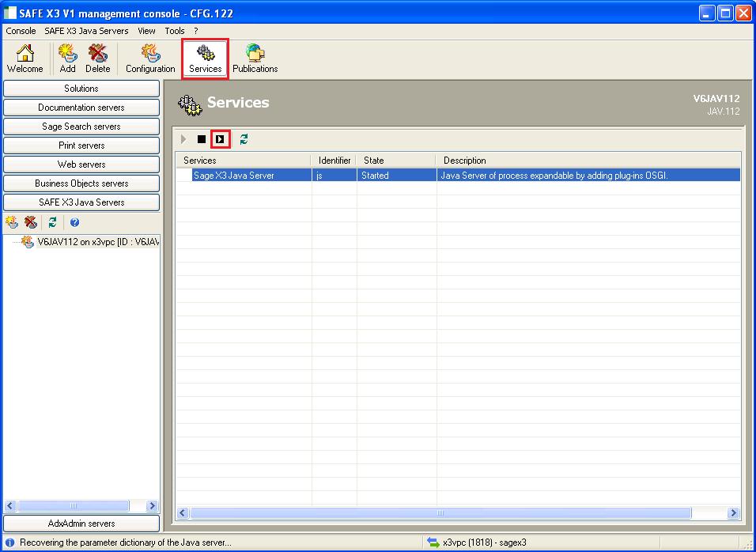
Task: Click the left arrow of the server tree scrollbar
Action: coord(10,505)
